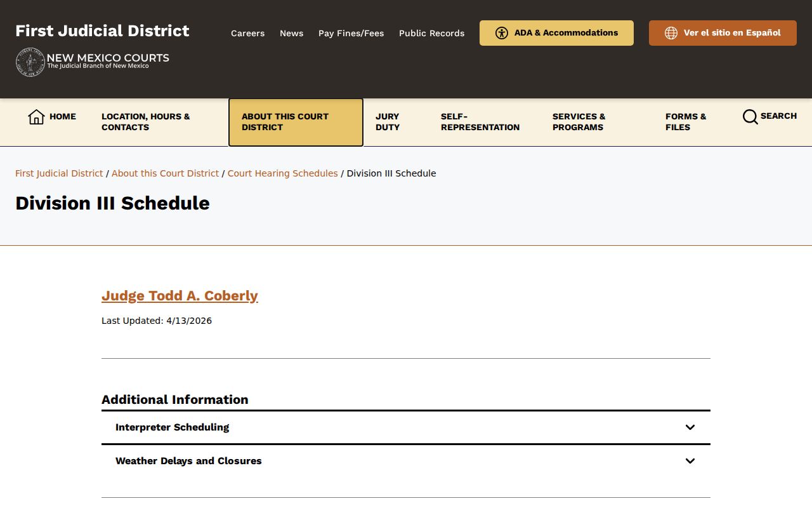
Task: Open Pay Fines/Fees link
Action: click(x=351, y=33)
